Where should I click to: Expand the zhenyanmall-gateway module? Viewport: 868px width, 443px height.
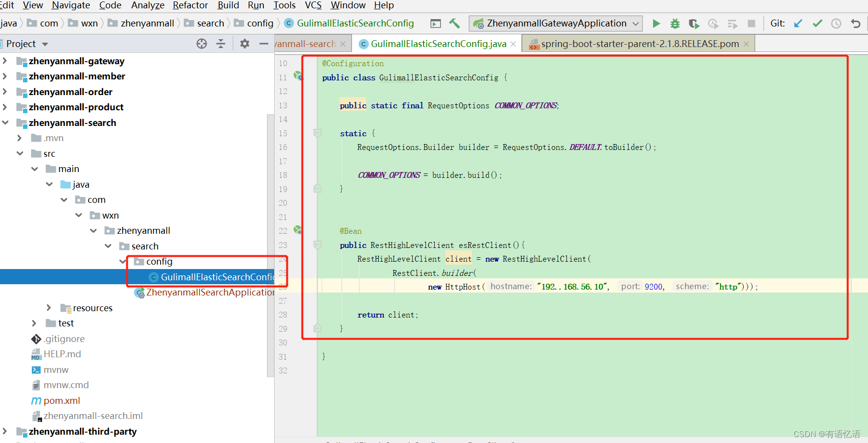pyautogui.click(x=5, y=61)
